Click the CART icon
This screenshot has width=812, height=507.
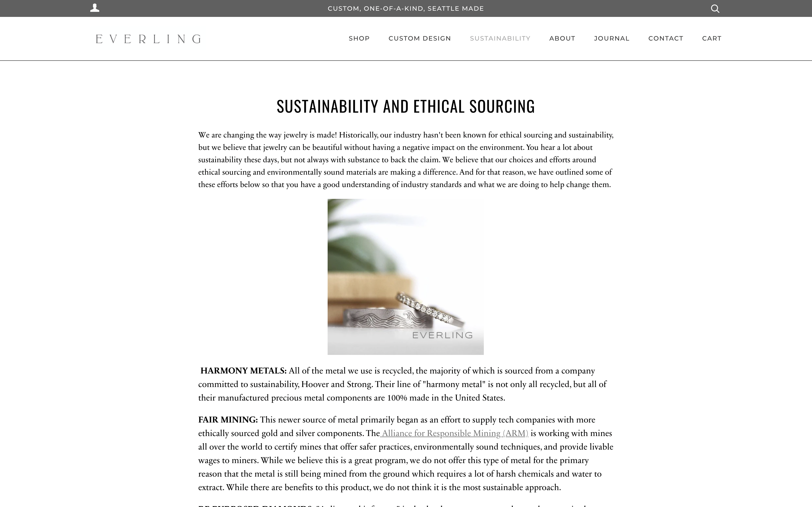(x=711, y=39)
